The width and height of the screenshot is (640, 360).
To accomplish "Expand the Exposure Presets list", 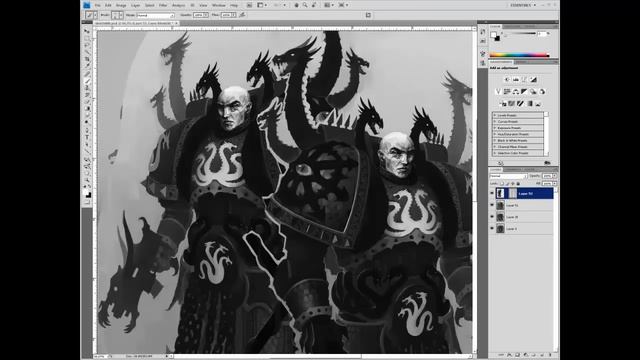I will point(495,128).
